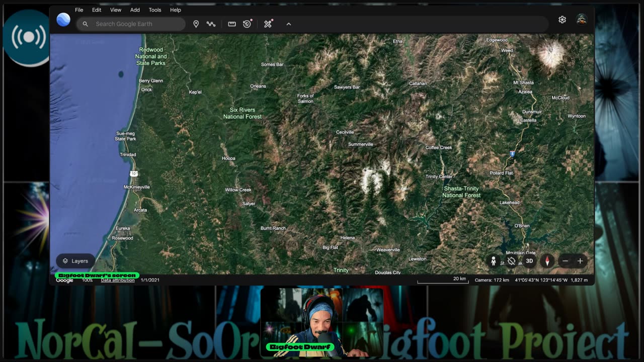Click the Google Earth globe logo
The height and width of the screenshot is (362, 644).
tap(63, 20)
